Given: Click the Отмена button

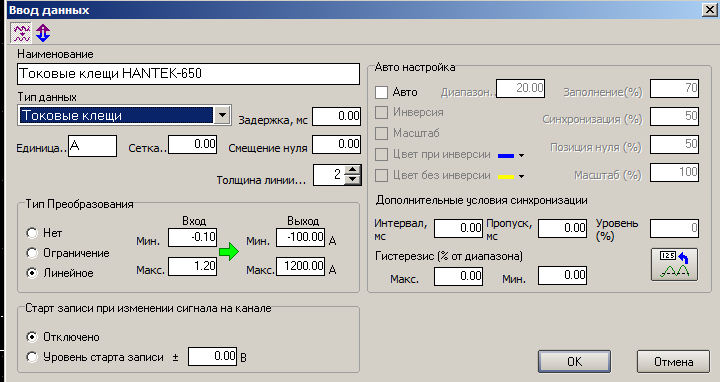Looking at the screenshot, I should [x=673, y=362].
